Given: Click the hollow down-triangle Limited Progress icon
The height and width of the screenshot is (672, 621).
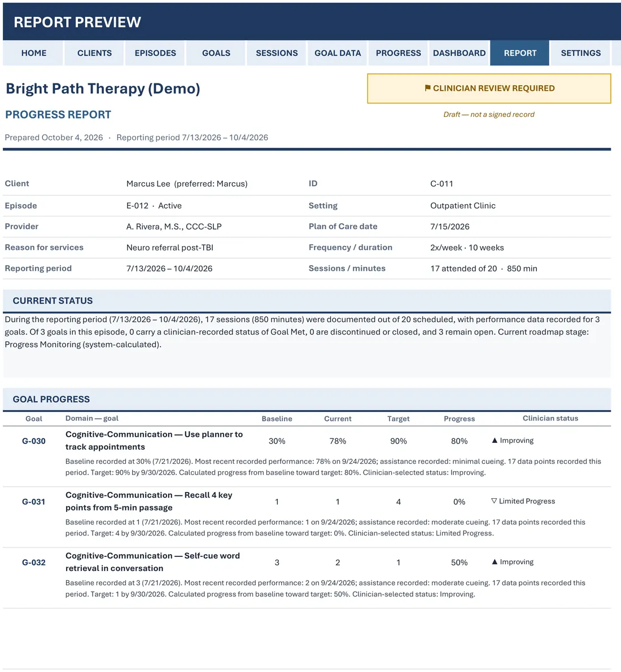Looking at the screenshot, I should (494, 500).
